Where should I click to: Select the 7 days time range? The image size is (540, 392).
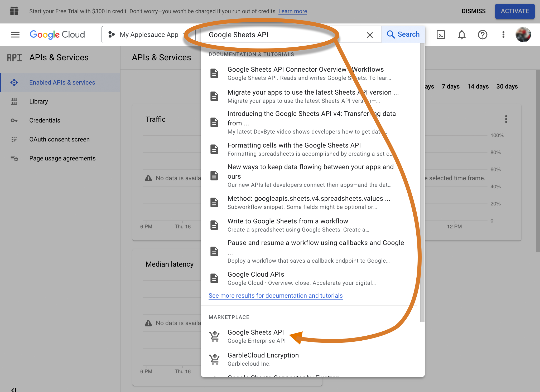[451, 86]
